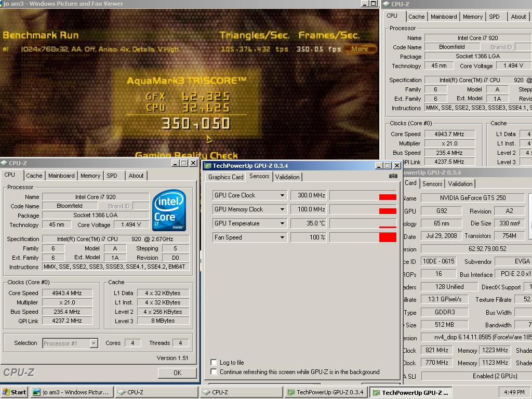
Task: Open the GPU Temperature sensor dropdown
Action: click(282, 223)
